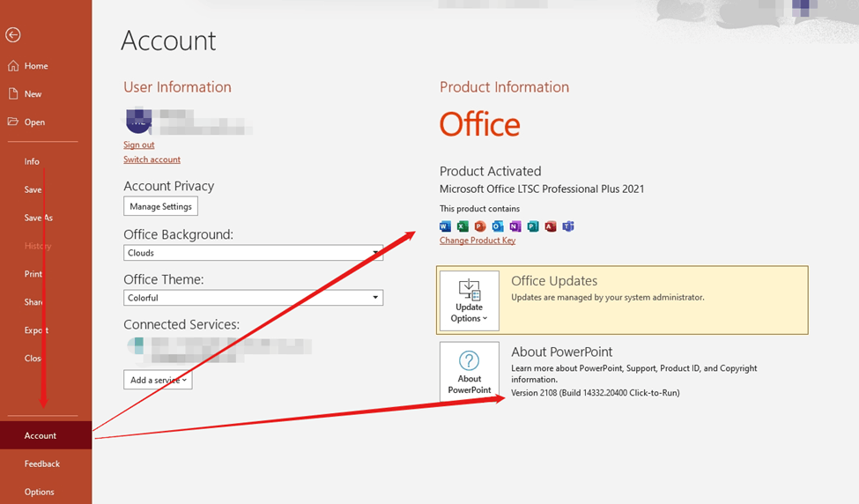Click the Account Privacy heading

click(x=169, y=186)
